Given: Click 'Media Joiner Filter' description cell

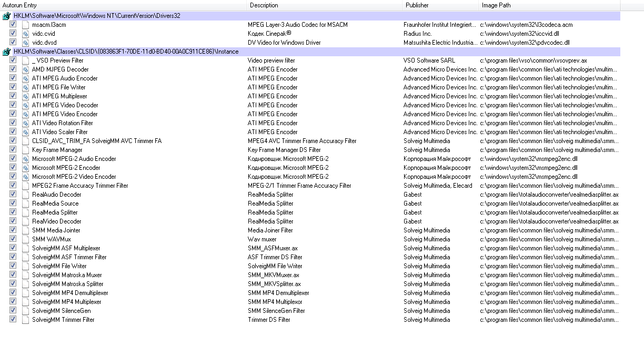Looking at the screenshot, I should click(x=270, y=230).
